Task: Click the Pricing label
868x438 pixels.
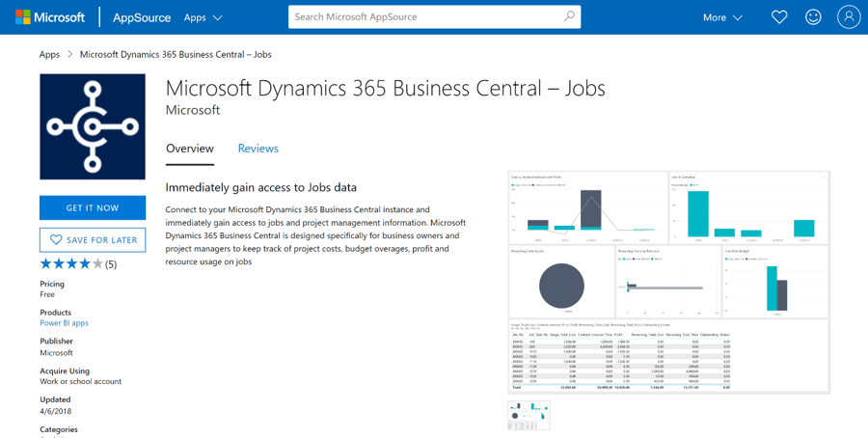Action: (x=52, y=284)
